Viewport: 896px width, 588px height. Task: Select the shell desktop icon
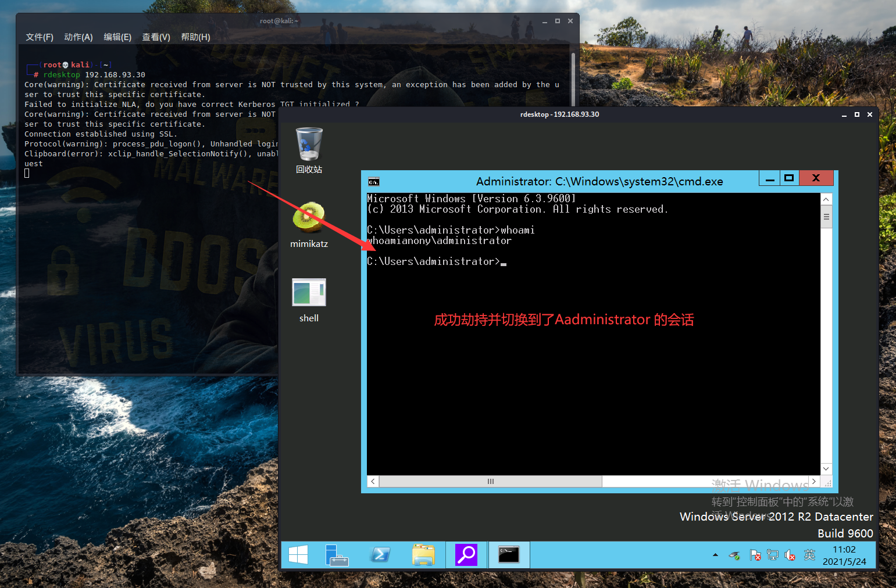[309, 300]
